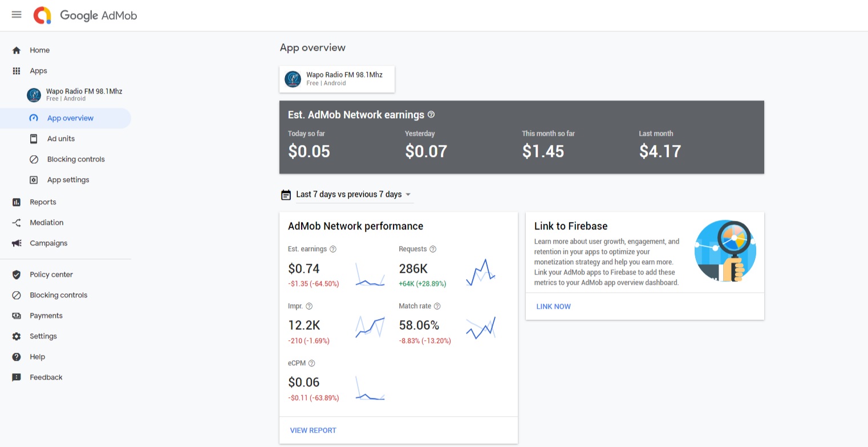Click the Settings gear icon
The height and width of the screenshot is (447, 868).
tap(17, 336)
